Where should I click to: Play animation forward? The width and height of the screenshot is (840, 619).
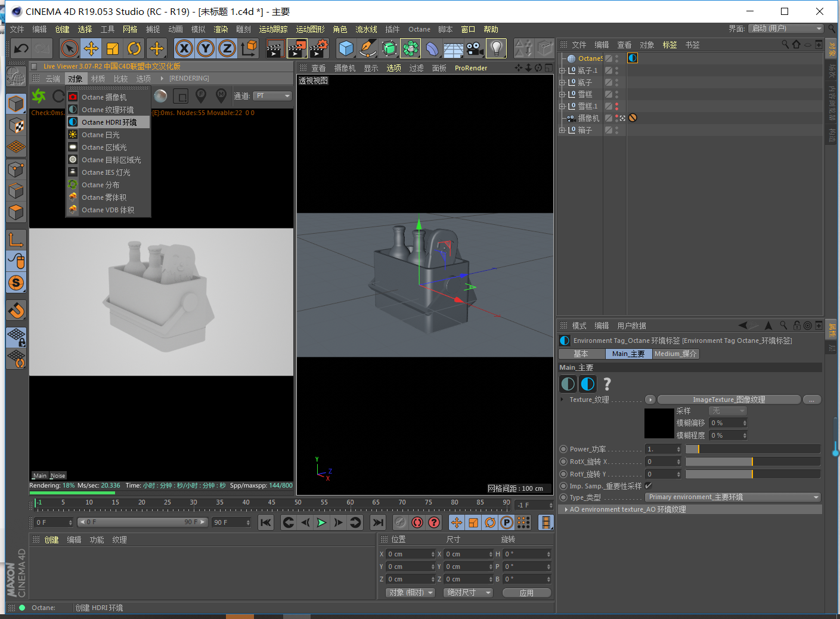tap(321, 522)
